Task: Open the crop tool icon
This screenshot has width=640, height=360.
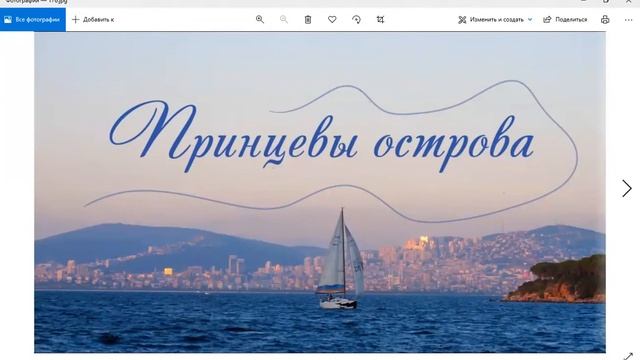Action: [380, 20]
